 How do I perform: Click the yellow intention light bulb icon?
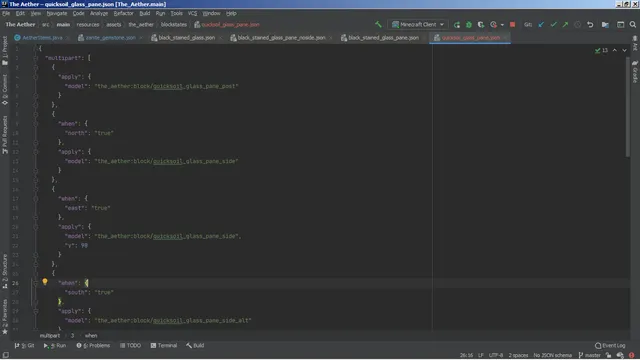click(x=45, y=282)
